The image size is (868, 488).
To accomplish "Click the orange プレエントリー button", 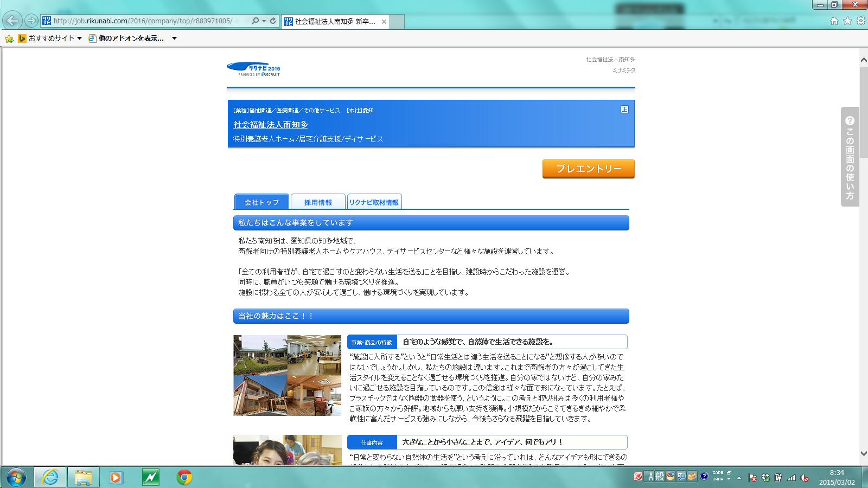I will (x=589, y=169).
